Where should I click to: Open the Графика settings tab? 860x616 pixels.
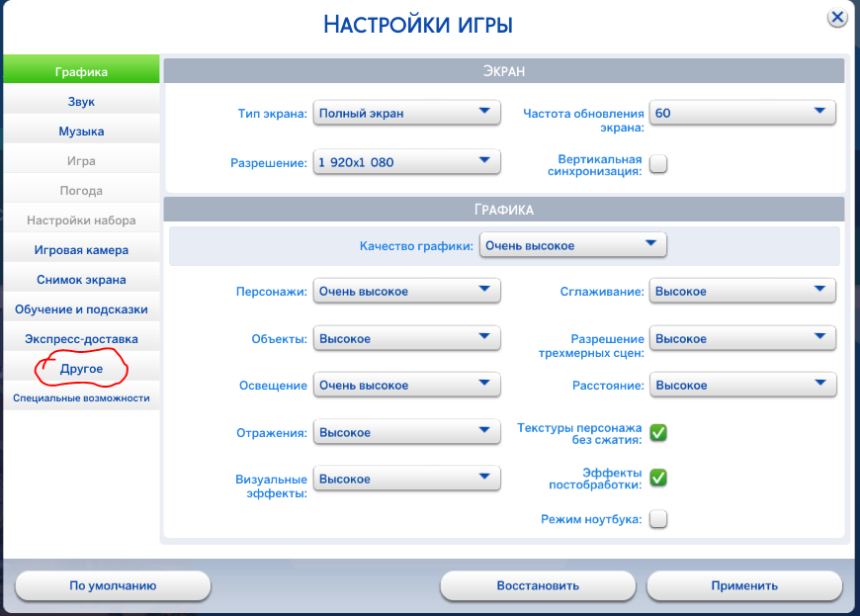[81, 69]
